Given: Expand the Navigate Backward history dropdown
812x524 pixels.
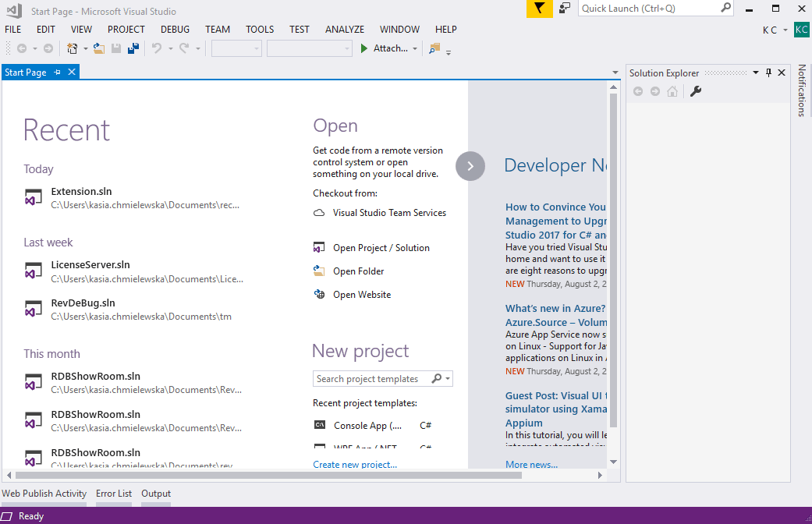Looking at the screenshot, I should (x=35, y=48).
